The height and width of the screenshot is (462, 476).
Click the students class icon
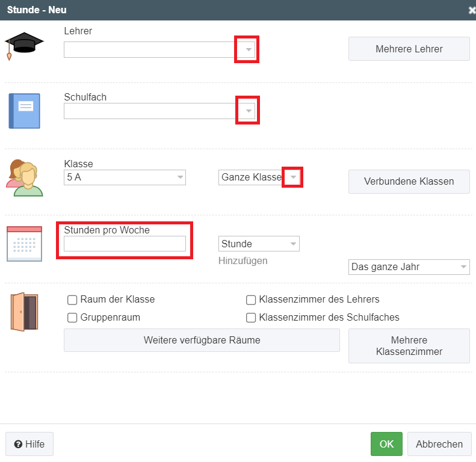pyautogui.click(x=24, y=178)
